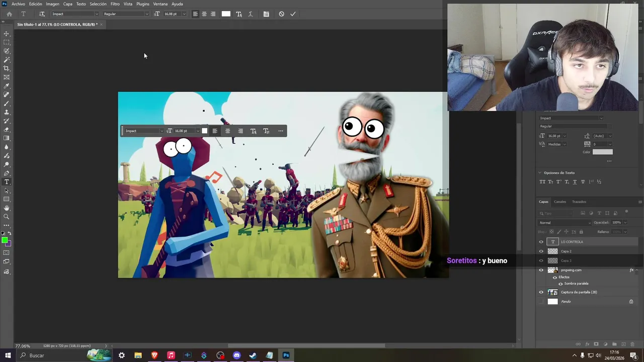Left align text in the top options bar
The image size is (644, 362).
tap(195, 14)
